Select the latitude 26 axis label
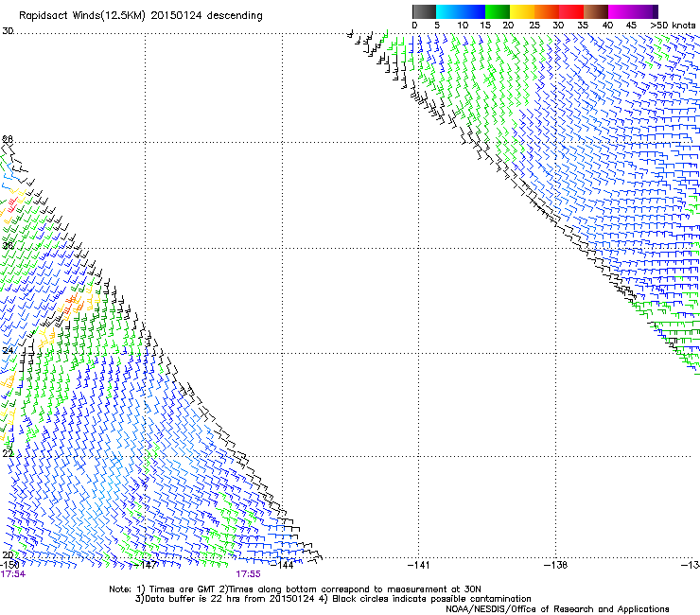The height and width of the screenshot is (615, 700). [8, 246]
